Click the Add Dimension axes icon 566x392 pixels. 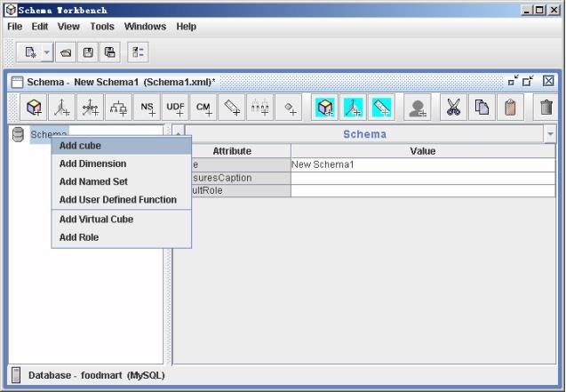(61, 108)
